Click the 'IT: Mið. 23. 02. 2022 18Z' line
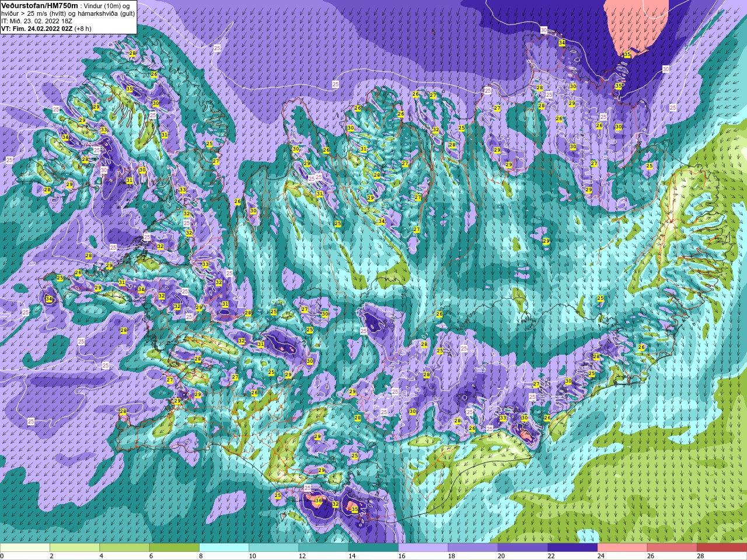Viewport: 747px width, 560px height. coord(37,20)
